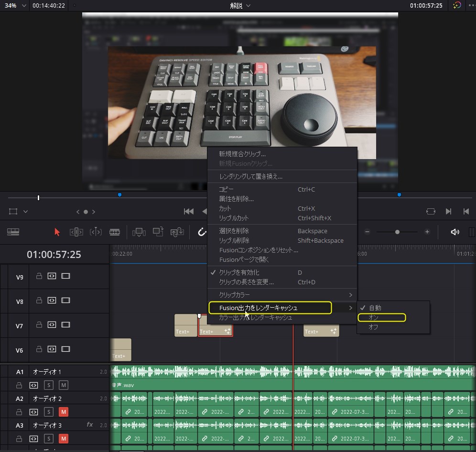Click the 01:00:57:25 timeline timecode field
The height and width of the screenshot is (452, 476).
pyautogui.click(x=54, y=254)
